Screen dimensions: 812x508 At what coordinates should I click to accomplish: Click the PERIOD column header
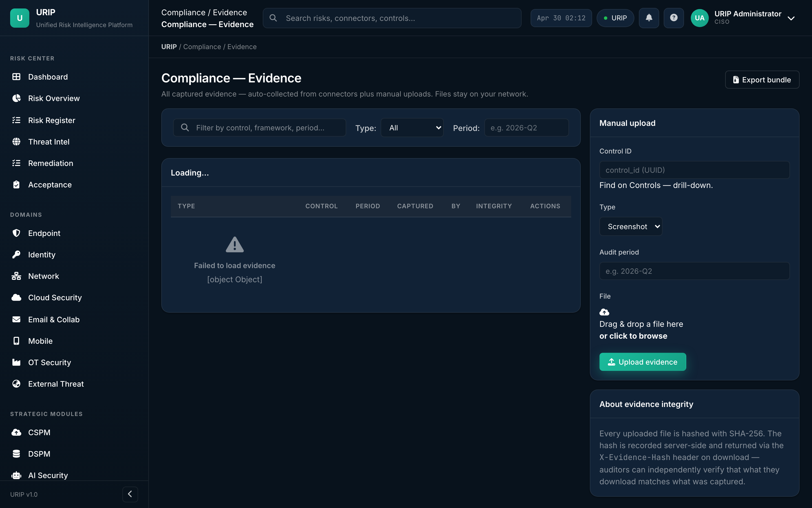368,206
